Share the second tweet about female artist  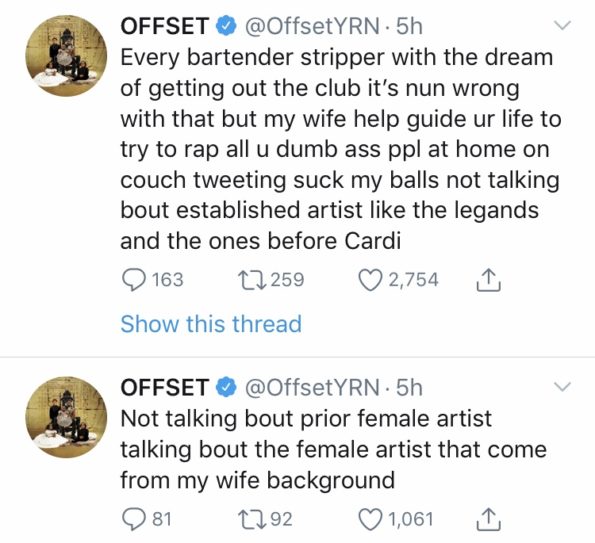(488, 519)
